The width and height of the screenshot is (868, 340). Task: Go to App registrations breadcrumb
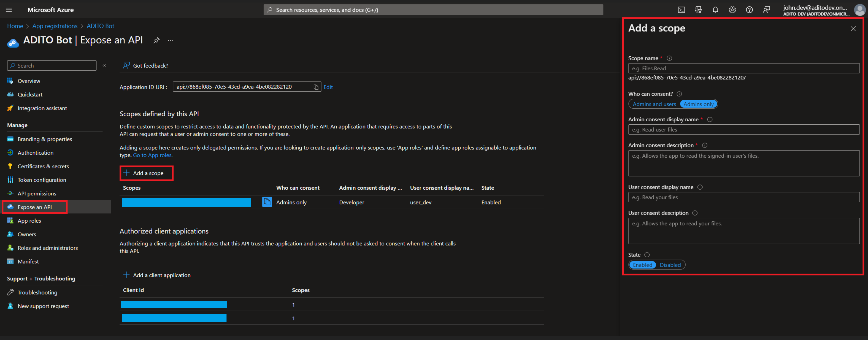(55, 26)
